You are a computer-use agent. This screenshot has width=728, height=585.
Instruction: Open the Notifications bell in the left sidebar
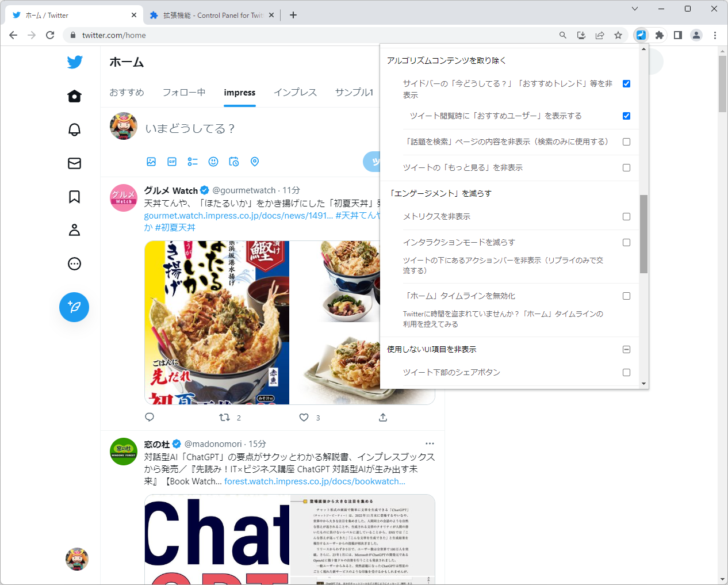pos(74,129)
